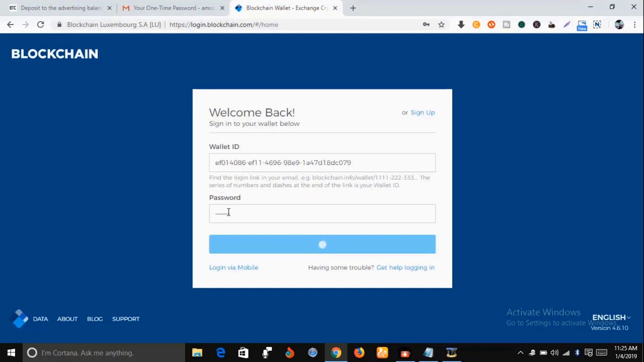The height and width of the screenshot is (362, 644).
Task: Click the blue login submit button
Action: point(322,244)
